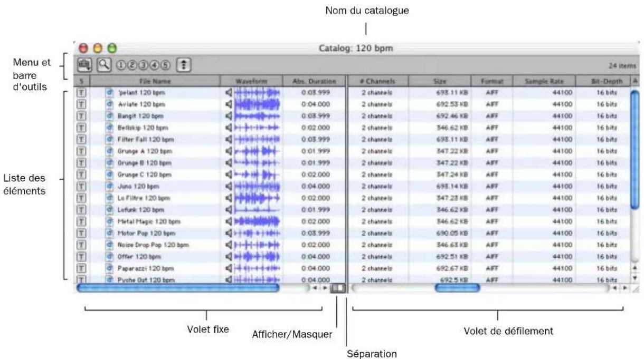Viewport: 644px width, 359px height.
Task: Sort by Size column header
Action: pyautogui.click(x=441, y=81)
